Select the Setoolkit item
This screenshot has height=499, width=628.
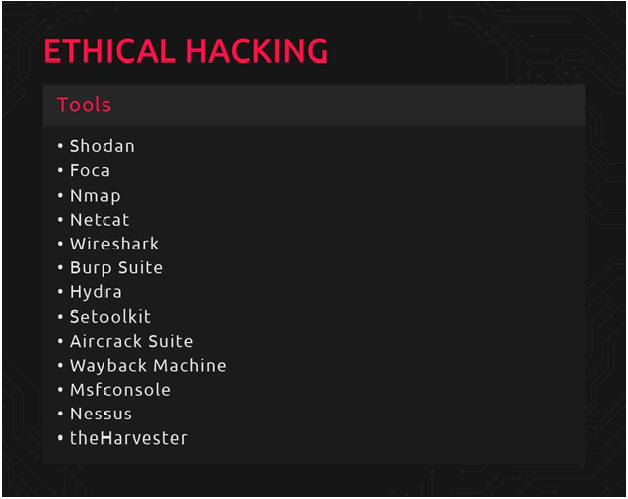(110, 317)
